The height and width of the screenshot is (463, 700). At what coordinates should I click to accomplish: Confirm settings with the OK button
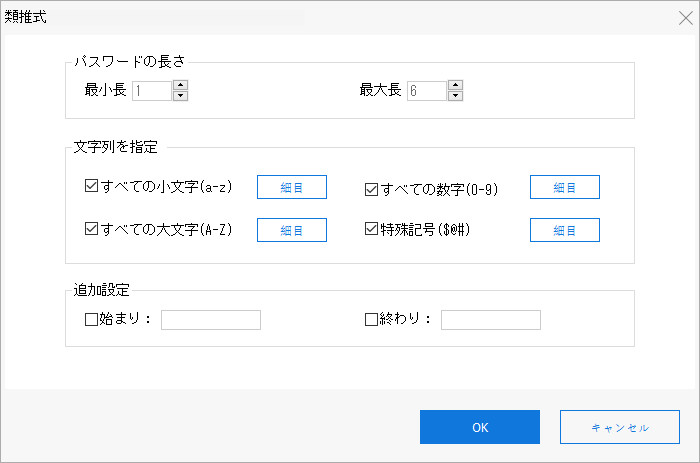point(480,427)
